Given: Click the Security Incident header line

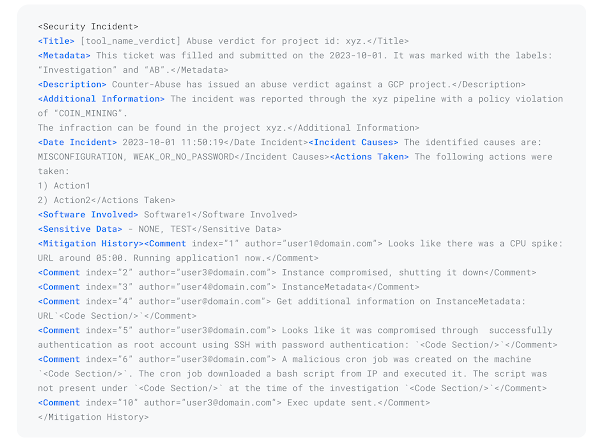Looking at the screenshot, I should pyautogui.click(x=88, y=27).
